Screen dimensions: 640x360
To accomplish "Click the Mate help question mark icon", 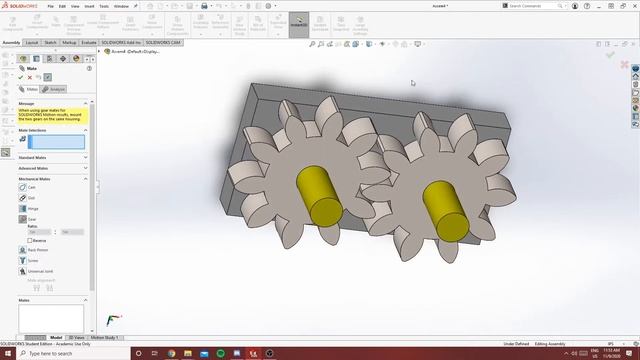I will click(x=89, y=68).
